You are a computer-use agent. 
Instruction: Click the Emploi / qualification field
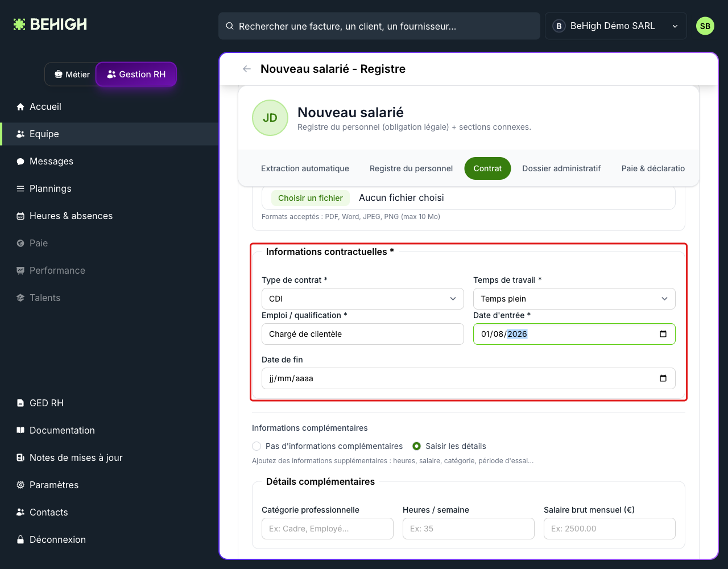coord(363,334)
